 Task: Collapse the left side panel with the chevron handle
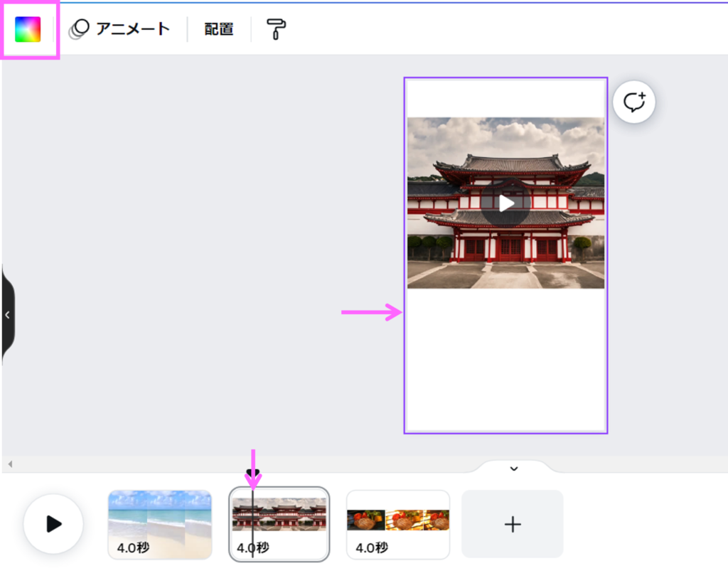[x=7, y=315]
